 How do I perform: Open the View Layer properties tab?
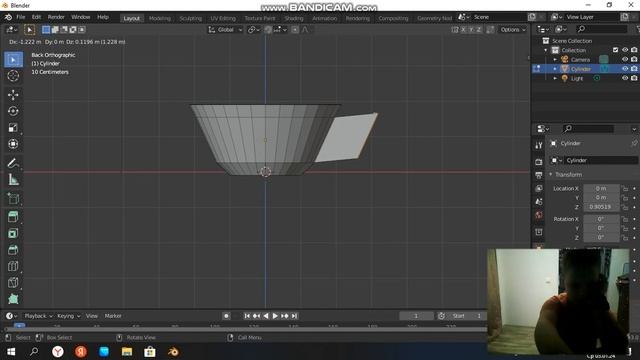point(539,189)
